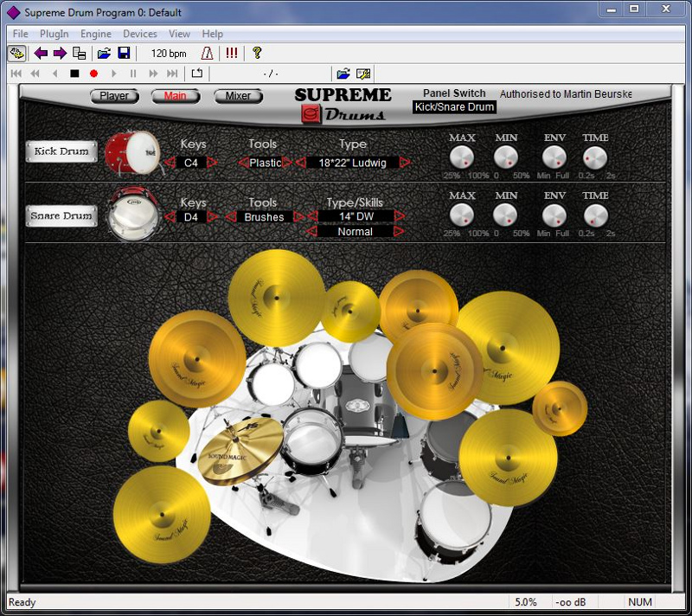692x616 pixels.
Task: Click right arrow of Kick Type 18*22" Ludwig
Action: pyautogui.click(x=405, y=163)
